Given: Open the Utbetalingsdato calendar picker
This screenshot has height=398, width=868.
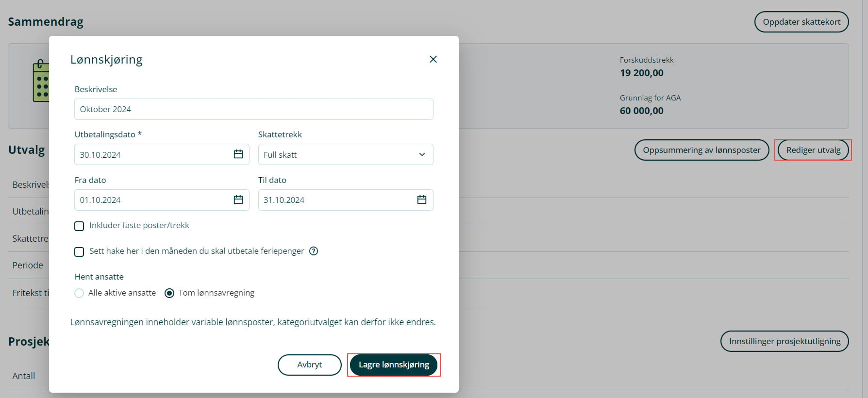Looking at the screenshot, I should click(x=238, y=154).
